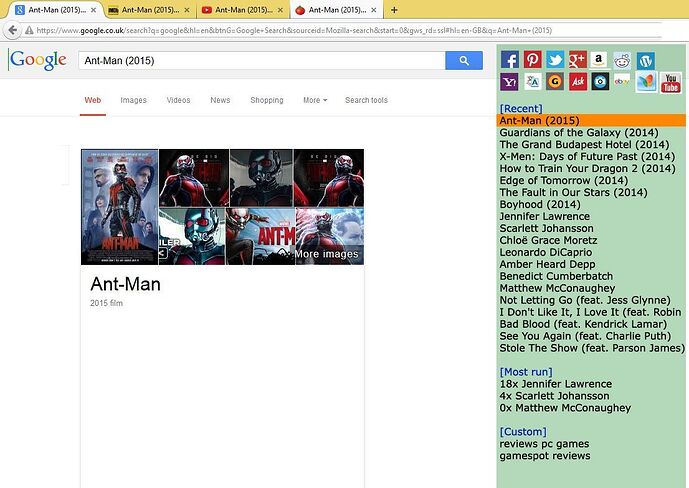This screenshot has height=488, width=689.
Task: Select Edge of Tomorrow (2014)
Action: click(564, 181)
